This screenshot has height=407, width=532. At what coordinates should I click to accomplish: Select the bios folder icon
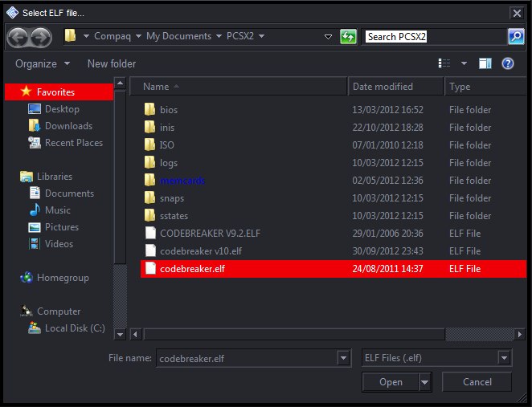149,109
